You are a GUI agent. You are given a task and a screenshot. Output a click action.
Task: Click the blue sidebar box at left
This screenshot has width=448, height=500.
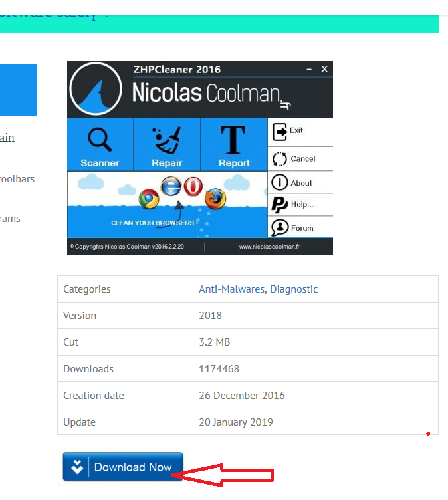19,90
